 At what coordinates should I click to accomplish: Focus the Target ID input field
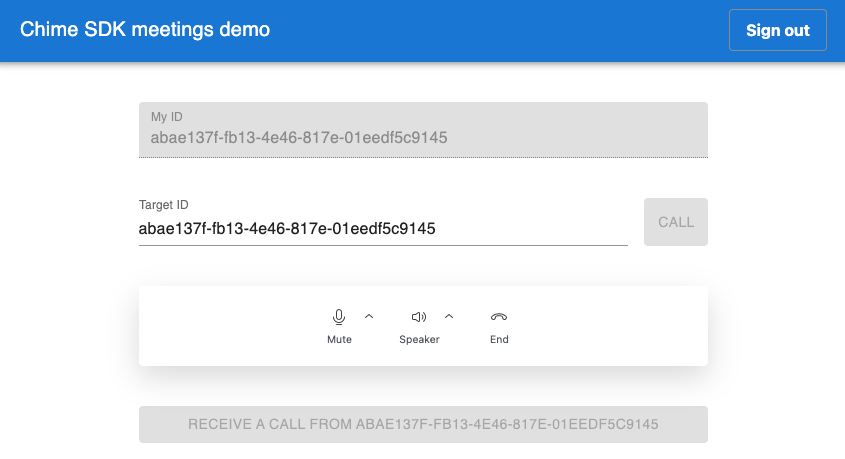click(383, 229)
